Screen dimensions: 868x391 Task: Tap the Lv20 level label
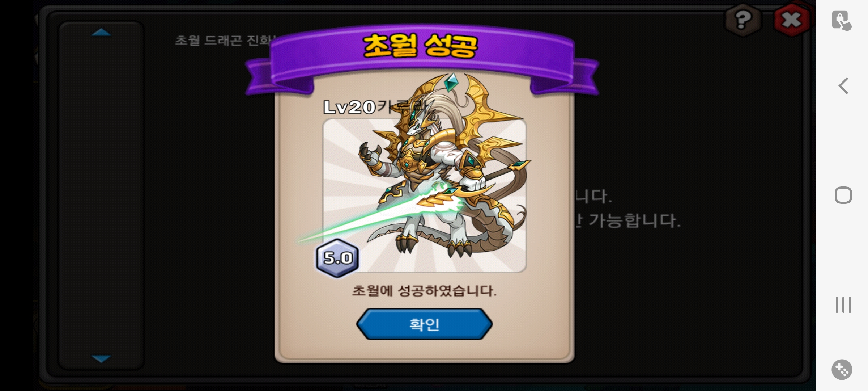pos(349,107)
